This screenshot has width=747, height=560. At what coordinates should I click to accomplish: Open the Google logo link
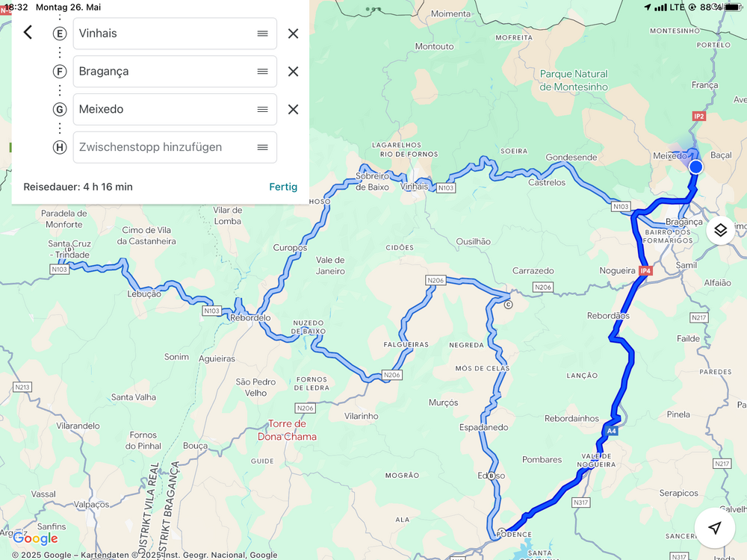tap(35, 538)
